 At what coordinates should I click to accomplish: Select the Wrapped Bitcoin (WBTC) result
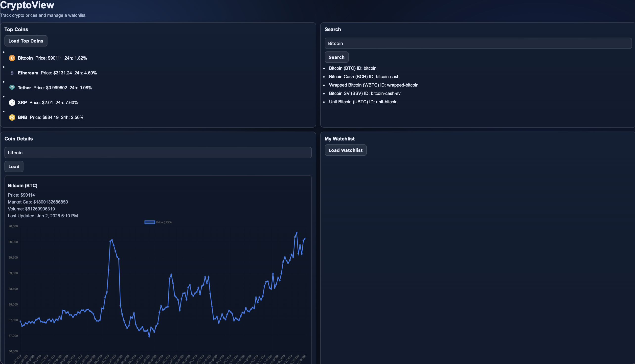pos(373,85)
